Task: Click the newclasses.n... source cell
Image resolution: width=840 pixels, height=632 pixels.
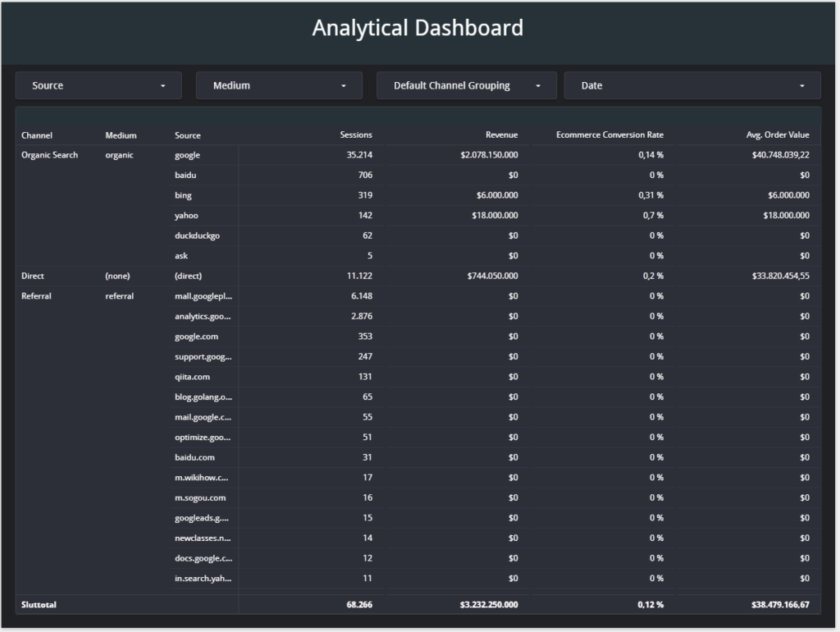Action: click(203, 538)
